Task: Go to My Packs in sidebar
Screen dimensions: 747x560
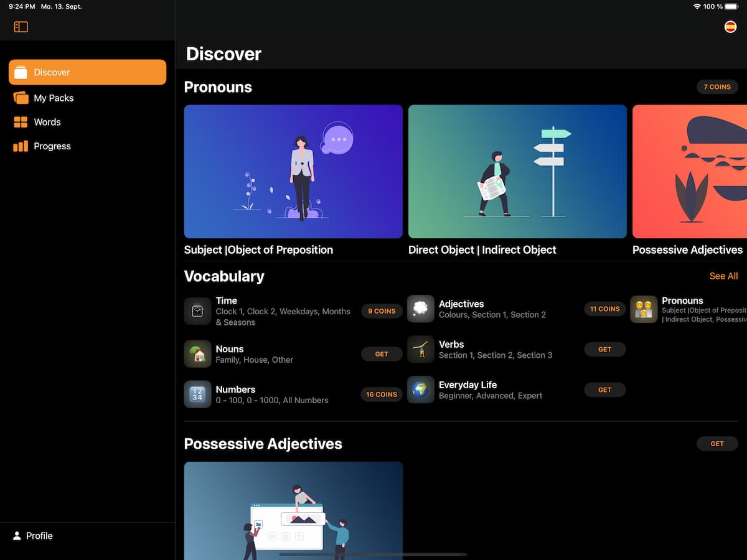Action: pyautogui.click(x=53, y=98)
